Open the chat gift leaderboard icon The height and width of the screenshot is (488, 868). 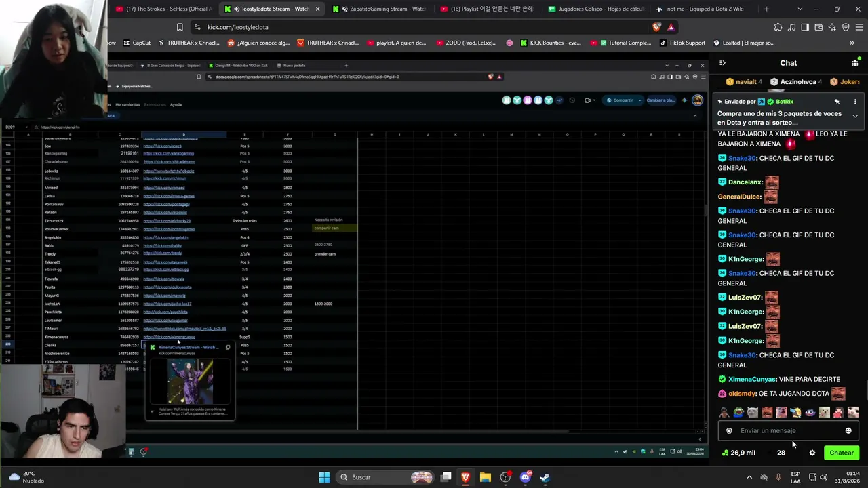(854, 63)
